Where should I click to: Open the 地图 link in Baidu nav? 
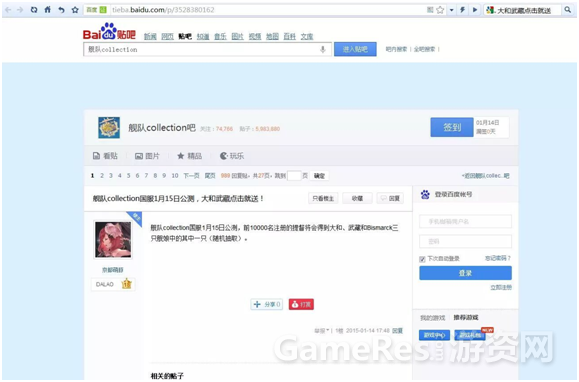pyautogui.click(x=272, y=36)
